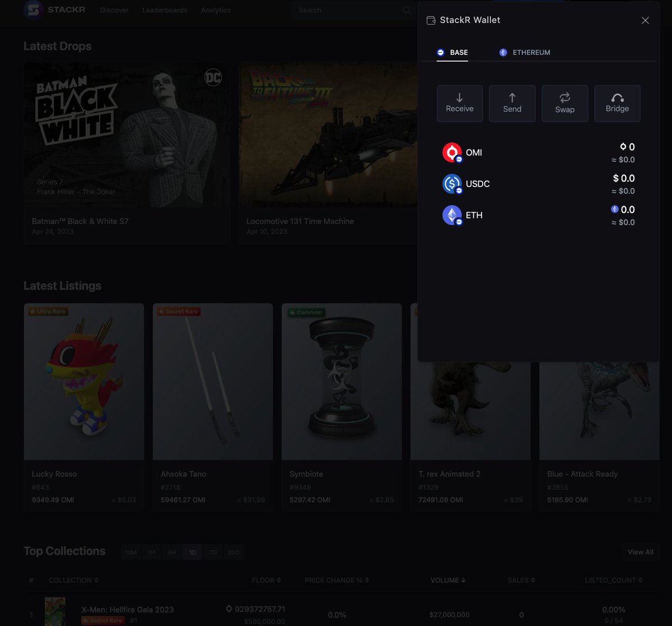Click the search magnifier icon

(x=407, y=10)
